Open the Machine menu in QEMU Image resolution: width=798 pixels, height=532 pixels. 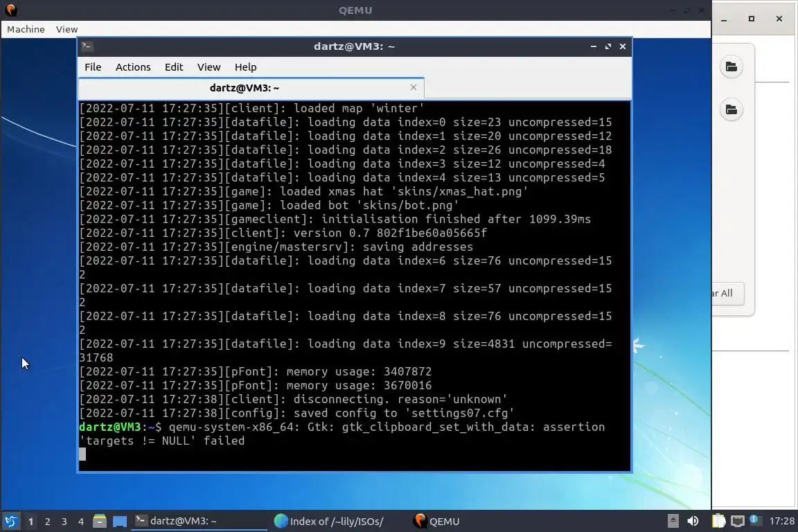click(x=26, y=29)
